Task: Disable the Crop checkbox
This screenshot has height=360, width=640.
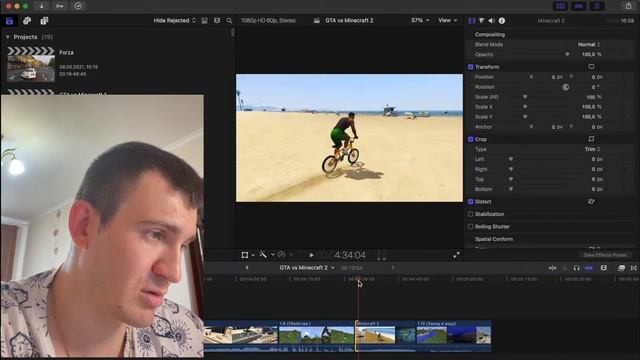Action: [471, 139]
